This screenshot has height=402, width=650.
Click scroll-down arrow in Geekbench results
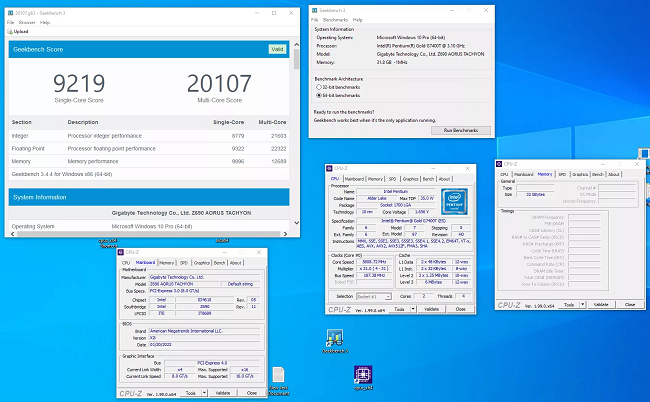click(x=296, y=223)
